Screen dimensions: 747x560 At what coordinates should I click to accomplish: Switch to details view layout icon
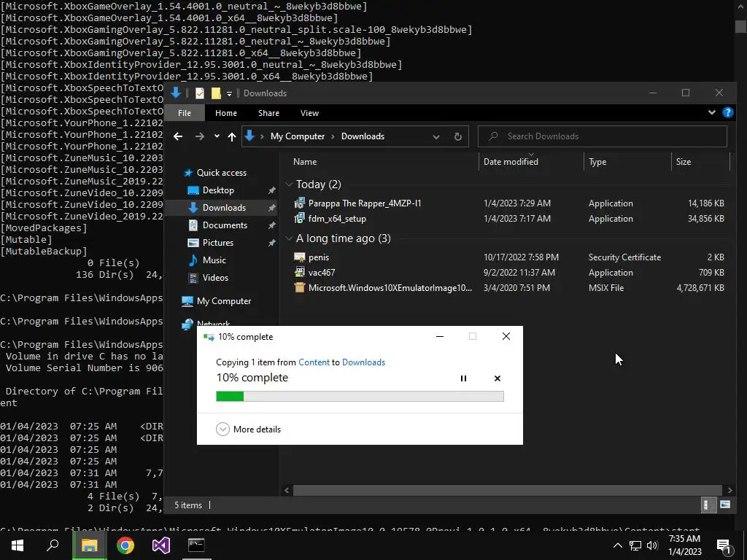[708, 505]
